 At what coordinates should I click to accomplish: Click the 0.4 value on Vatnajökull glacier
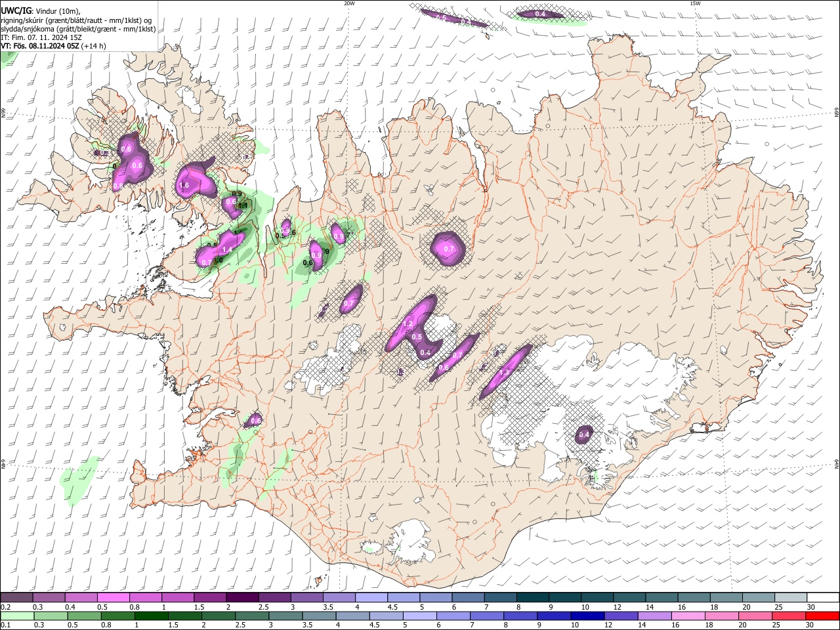pos(583,434)
